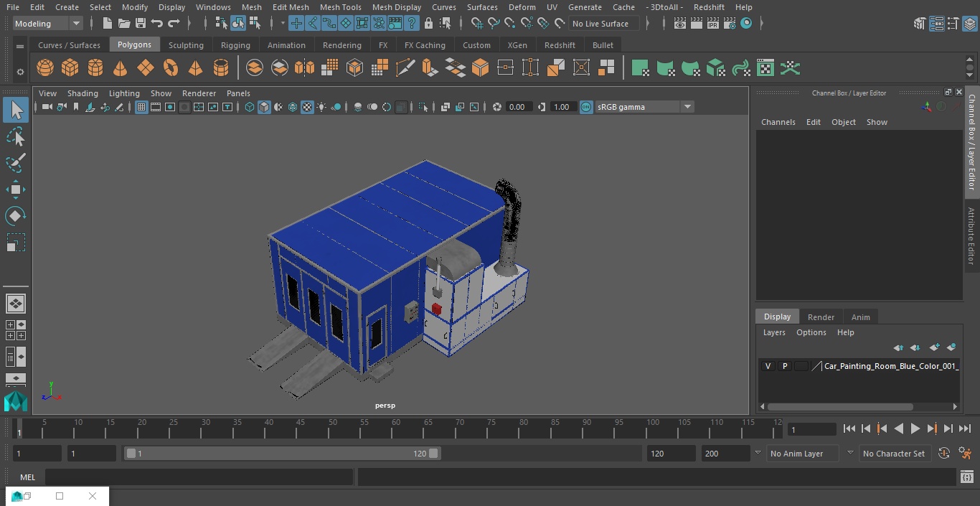Click the script editor icon at bottom right
The height and width of the screenshot is (506, 980).
pyautogui.click(x=966, y=477)
